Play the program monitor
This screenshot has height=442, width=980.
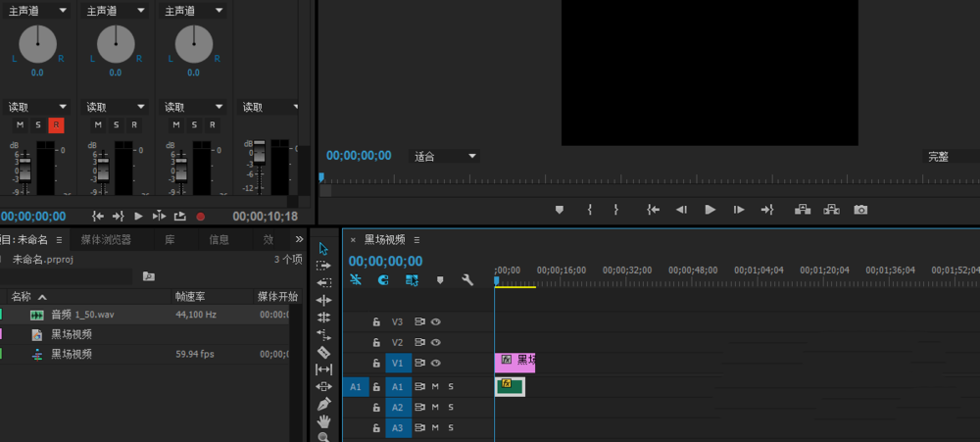[x=710, y=210]
